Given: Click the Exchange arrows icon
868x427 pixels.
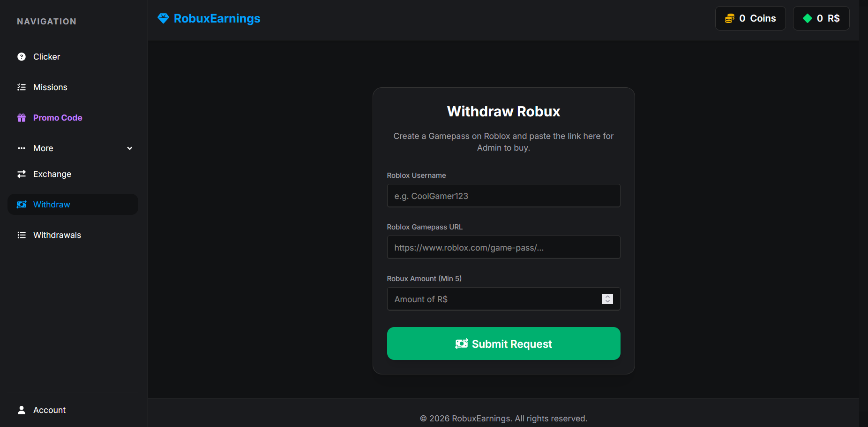Looking at the screenshot, I should (22, 174).
